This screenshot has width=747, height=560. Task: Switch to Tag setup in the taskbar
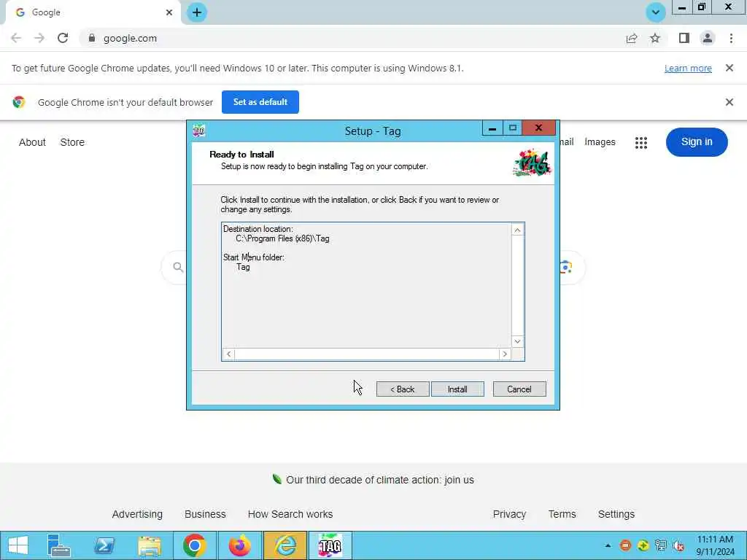pyautogui.click(x=330, y=545)
